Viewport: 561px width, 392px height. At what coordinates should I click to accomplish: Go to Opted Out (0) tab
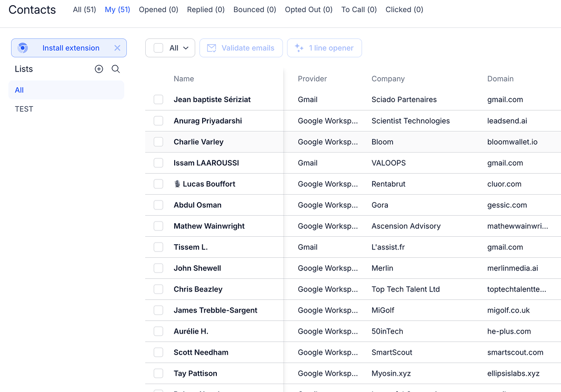tap(308, 9)
